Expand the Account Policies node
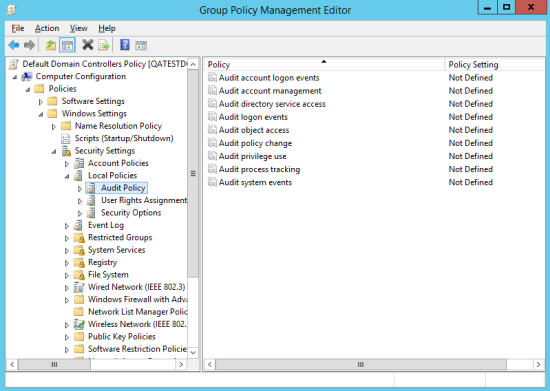 (67, 164)
